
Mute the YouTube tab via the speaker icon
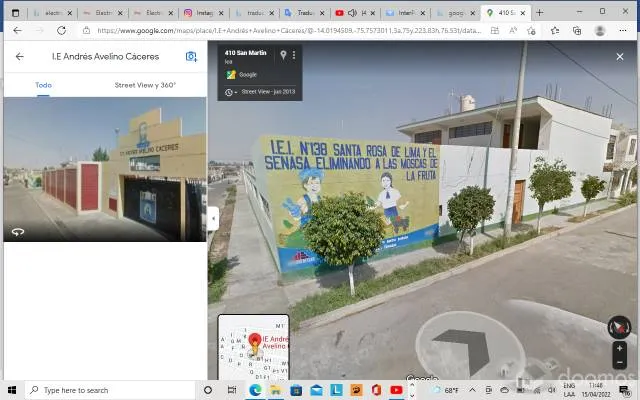click(352, 13)
